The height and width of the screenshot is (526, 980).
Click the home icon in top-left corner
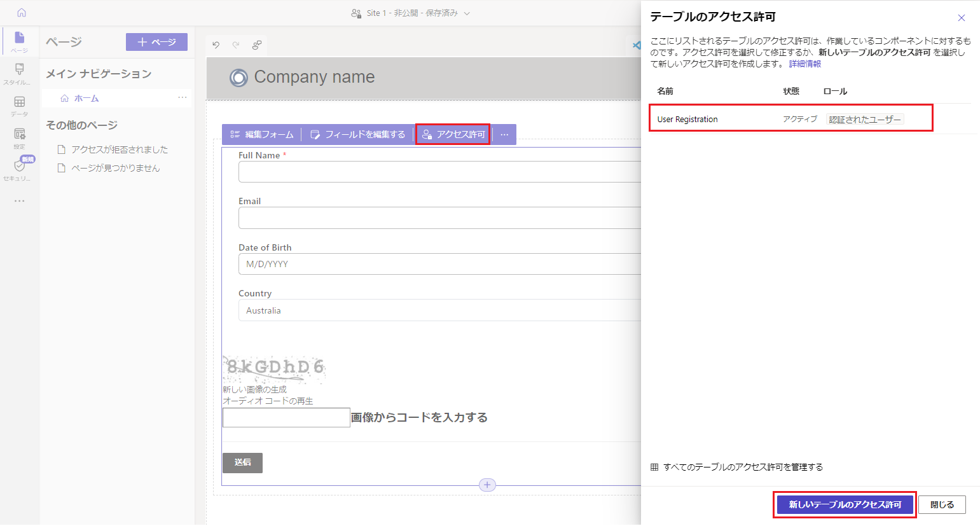21,13
